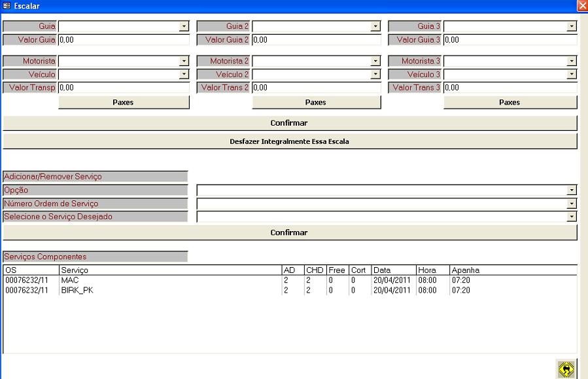
Task: Click the Escalar window title bar icon
Action: [7, 5]
